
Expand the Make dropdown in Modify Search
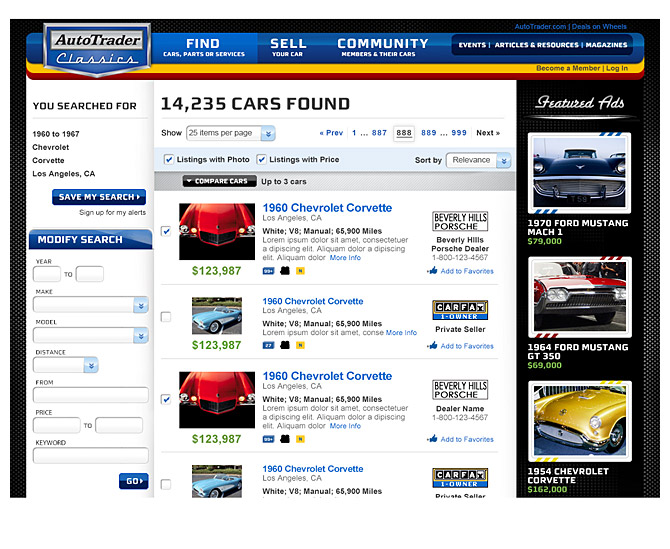point(90,306)
